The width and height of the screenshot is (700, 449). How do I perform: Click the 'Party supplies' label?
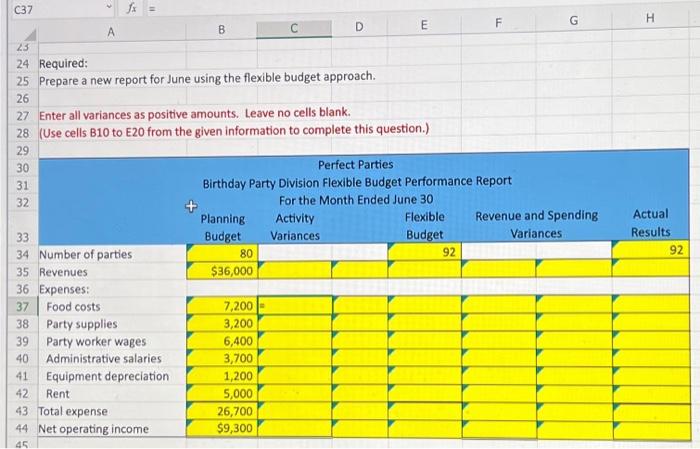[x=82, y=324]
